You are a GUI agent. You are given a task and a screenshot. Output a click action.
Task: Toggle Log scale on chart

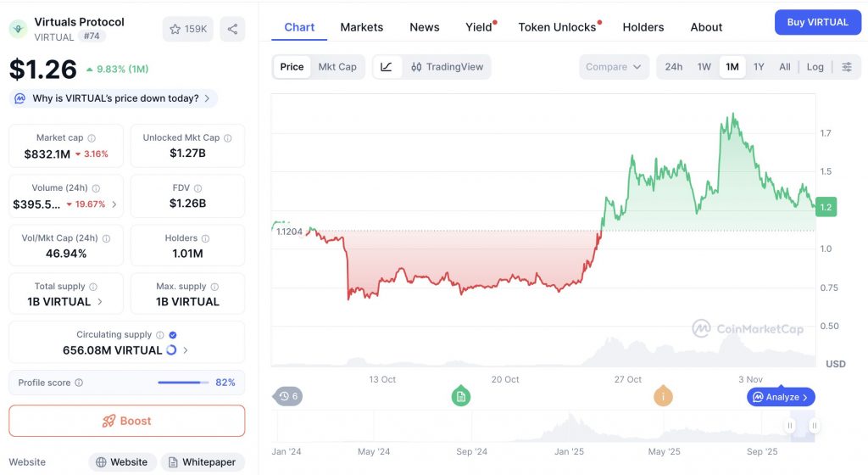(x=815, y=67)
